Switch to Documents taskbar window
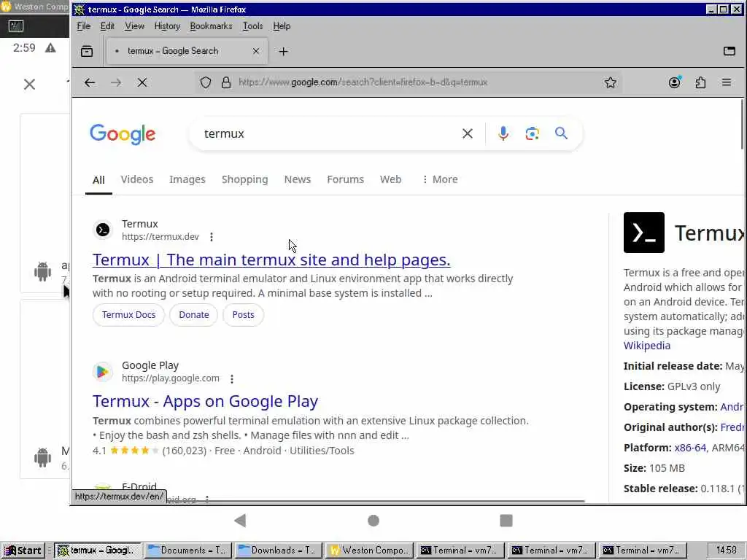Viewport: 747px width, 560px height. click(x=189, y=551)
